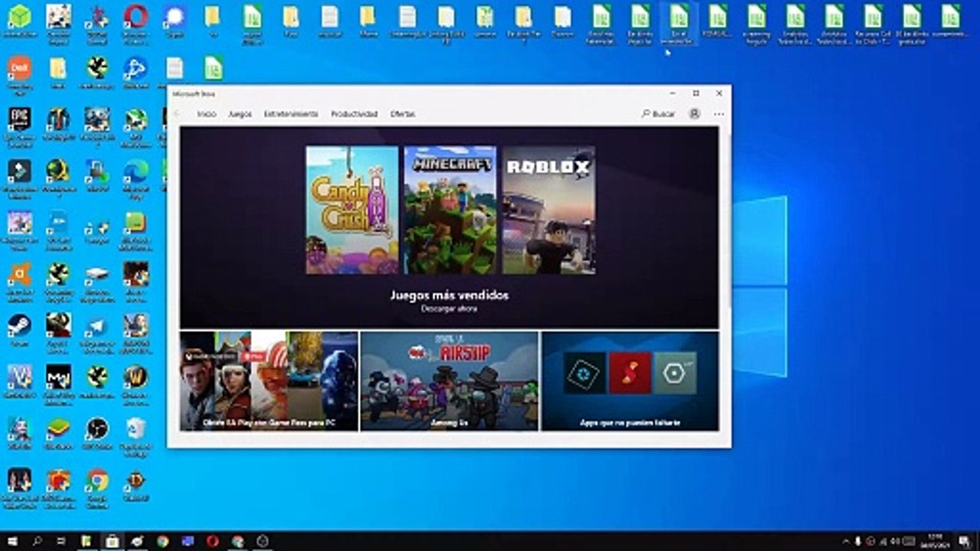Open the EA Play Game Pass promo tile
Image resolution: width=980 pixels, height=551 pixels.
tap(269, 381)
